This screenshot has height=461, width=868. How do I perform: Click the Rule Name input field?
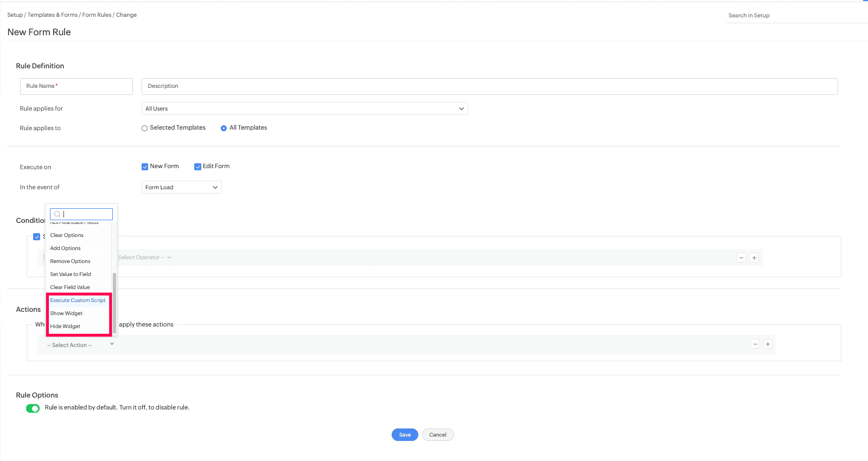coord(76,86)
